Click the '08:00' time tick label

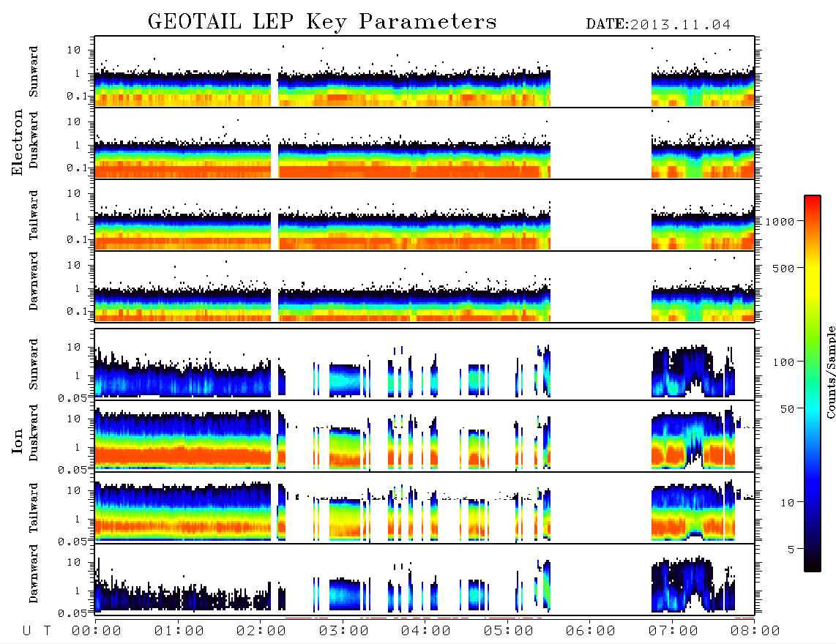coord(755,632)
